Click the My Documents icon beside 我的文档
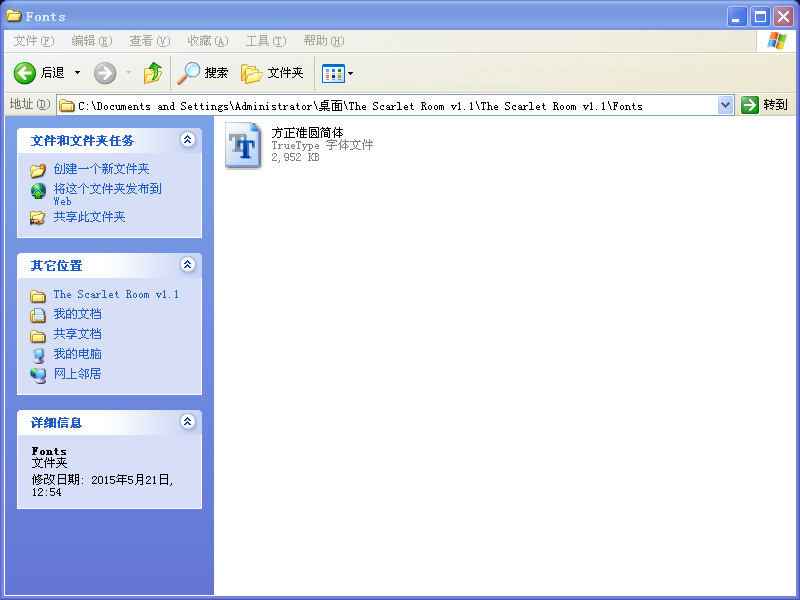 pos(38,315)
